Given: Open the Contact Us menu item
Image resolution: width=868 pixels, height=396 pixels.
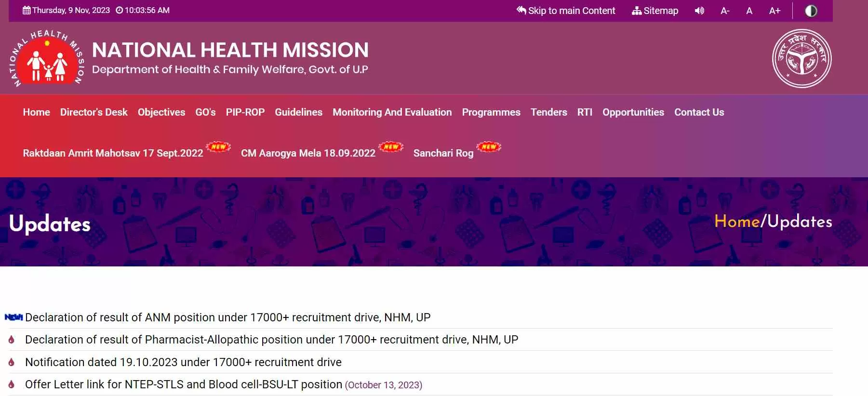Looking at the screenshot, I should (699, 112).
